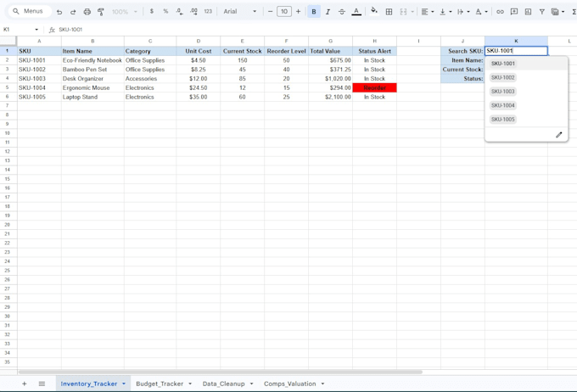The height and width of the screenshot is (392, 577).
Task: Toggle Strikethrough formatting
Action: point(342,12)
